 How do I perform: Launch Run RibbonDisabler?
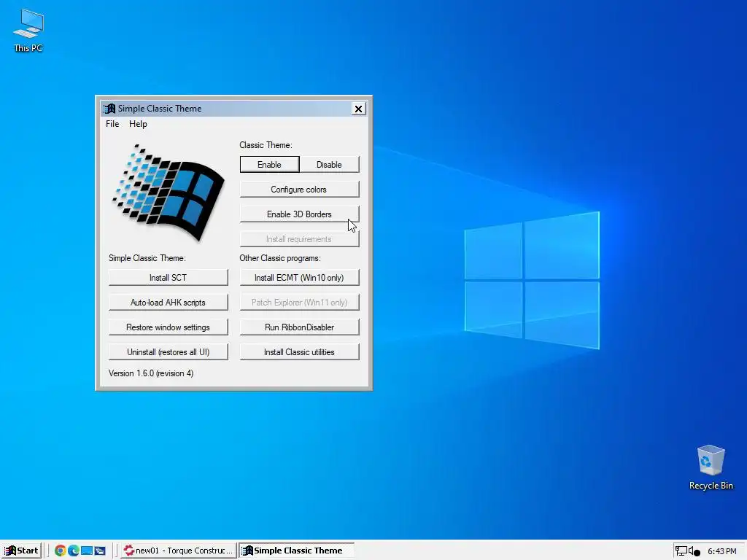299,327
